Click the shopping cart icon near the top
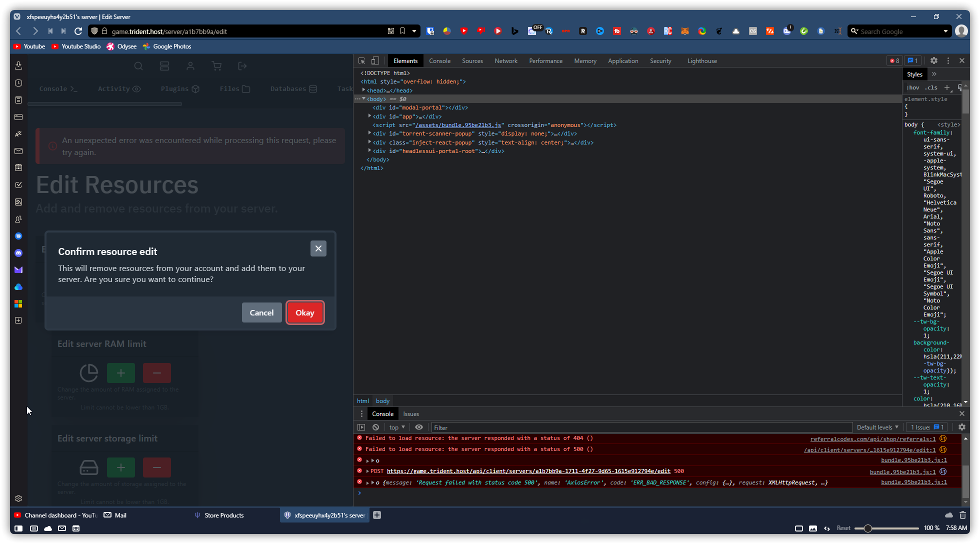This screenshot has height=544, width=980. tap(216, 65)
